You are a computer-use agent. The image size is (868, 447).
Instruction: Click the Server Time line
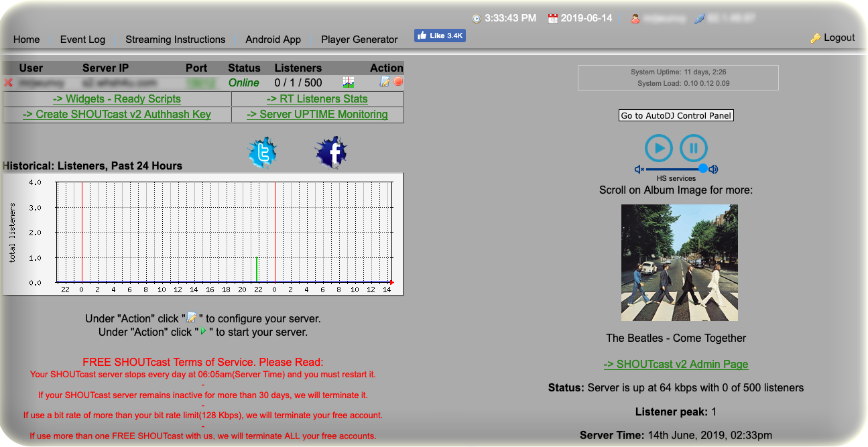pyautogui.click(x=676, y=435)
